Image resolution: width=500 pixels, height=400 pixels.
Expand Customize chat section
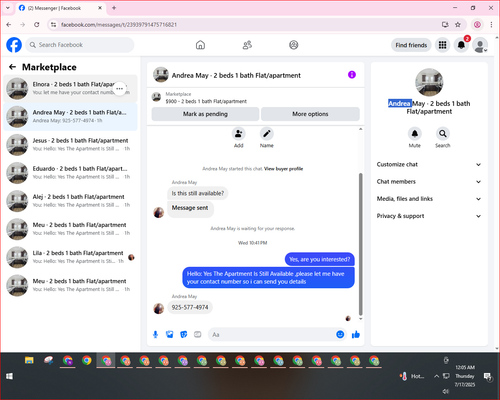tap(429, 164)
